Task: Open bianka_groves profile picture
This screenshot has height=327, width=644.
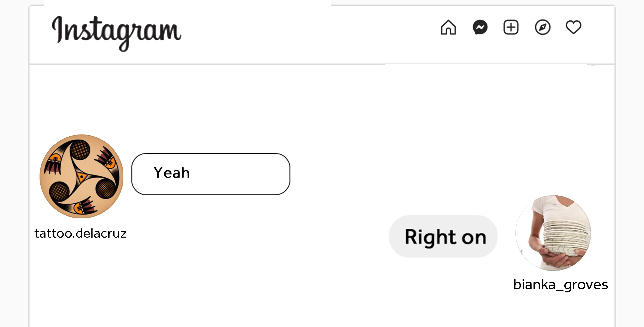Action: pos(553,233)
